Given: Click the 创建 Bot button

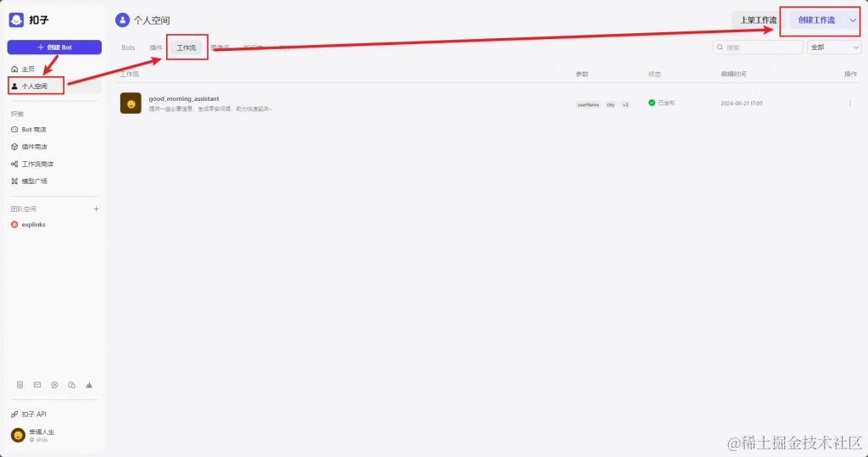Looking at the screenshot, I should click(x=54, y=47).
